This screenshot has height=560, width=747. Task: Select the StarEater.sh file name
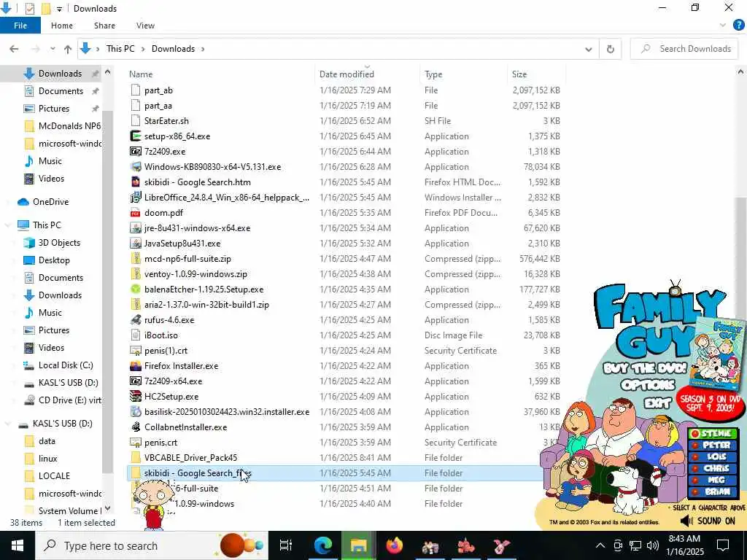click(x=166, y=121)
